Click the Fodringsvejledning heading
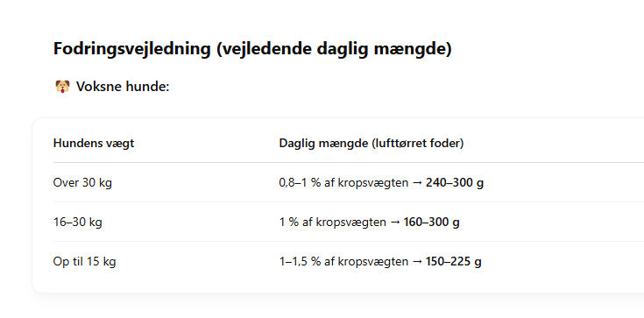 point(252,49)
